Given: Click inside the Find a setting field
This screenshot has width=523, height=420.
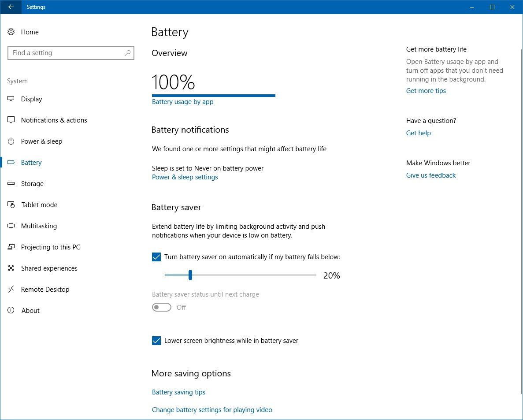Looking at the screenshot, I should 66,52.
